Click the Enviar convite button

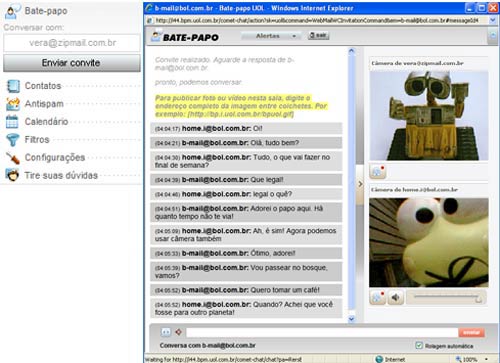click(72, 63)
